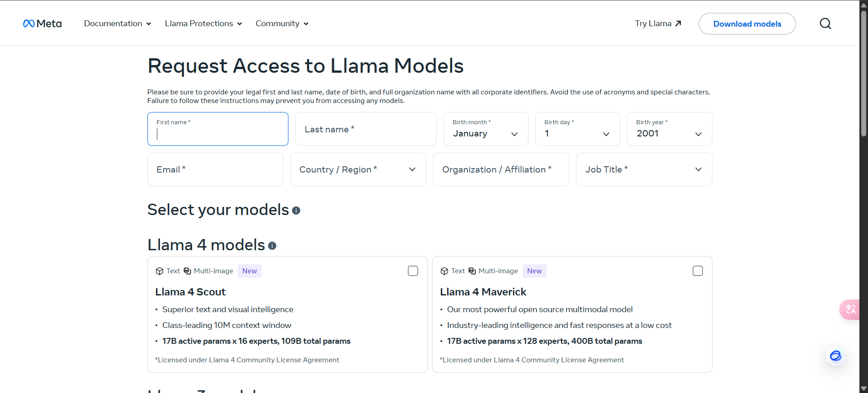868x393 pixels.
Task: Click the Organization / Affiliation field
Action: coord(501,169)
